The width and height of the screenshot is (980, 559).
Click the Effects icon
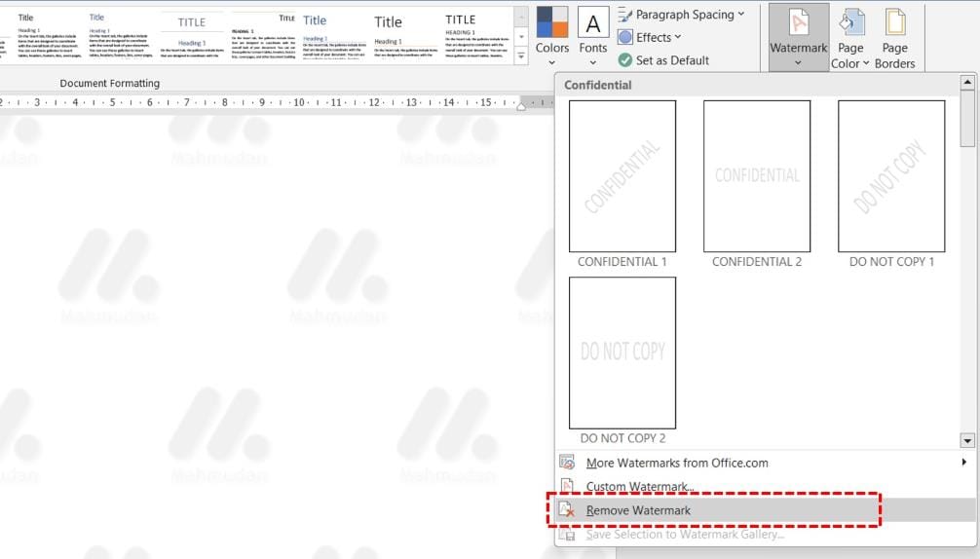coord(625,37)
